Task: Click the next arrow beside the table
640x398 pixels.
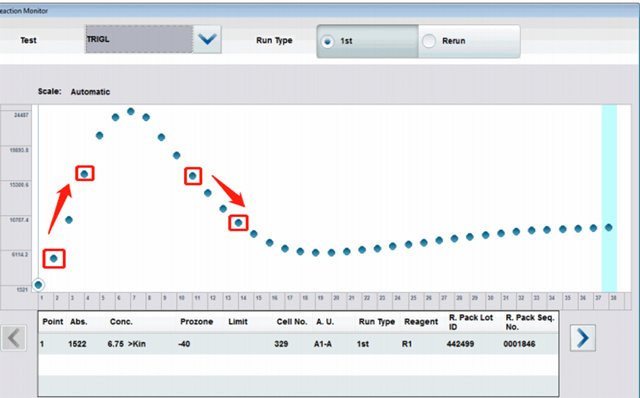Action: tap(582, 338)
